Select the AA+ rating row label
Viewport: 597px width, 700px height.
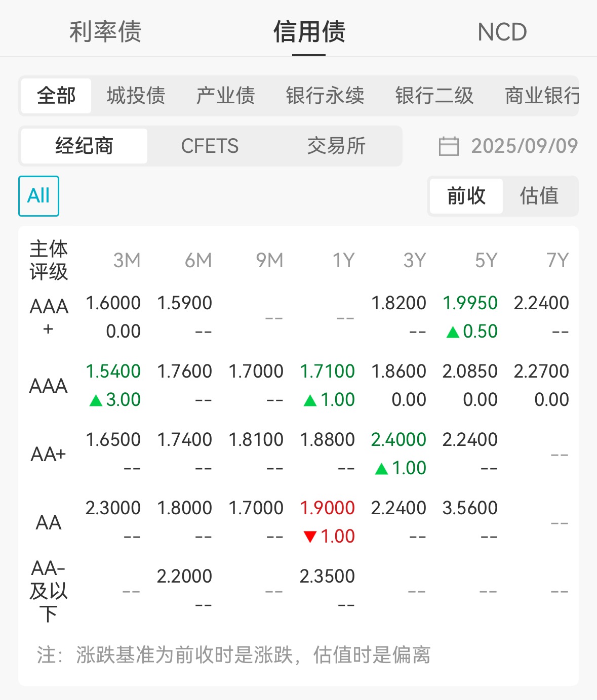pyautogui.click(x=49, y=454)
